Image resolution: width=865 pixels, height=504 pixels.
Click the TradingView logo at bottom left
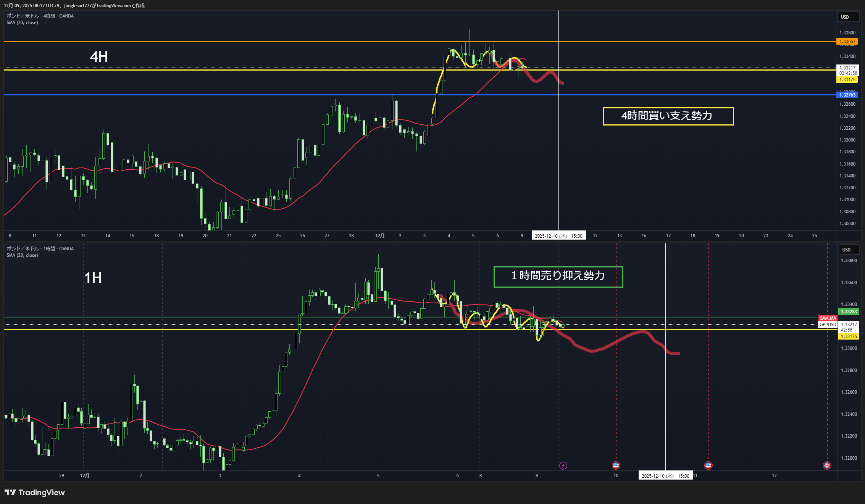click(34, 493)
